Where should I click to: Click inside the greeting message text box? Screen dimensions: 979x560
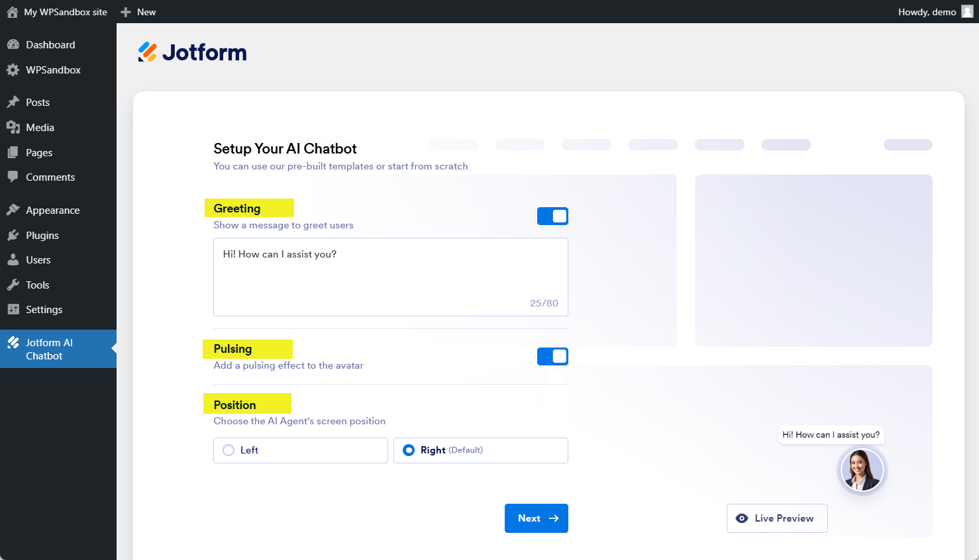click(390, 277)
